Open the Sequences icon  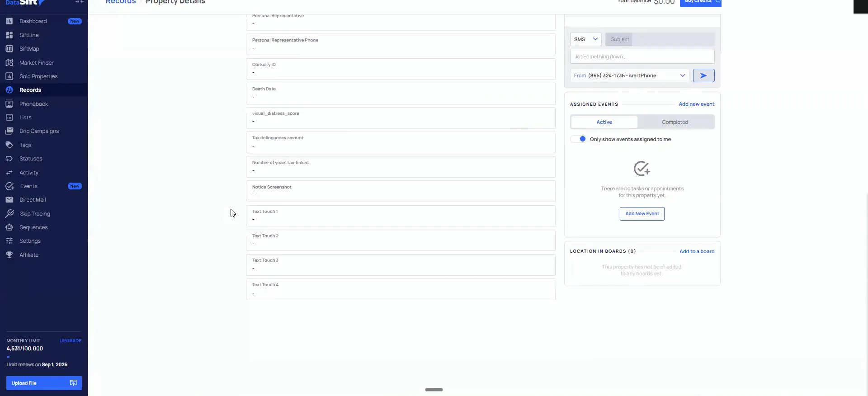pos(9,227)
